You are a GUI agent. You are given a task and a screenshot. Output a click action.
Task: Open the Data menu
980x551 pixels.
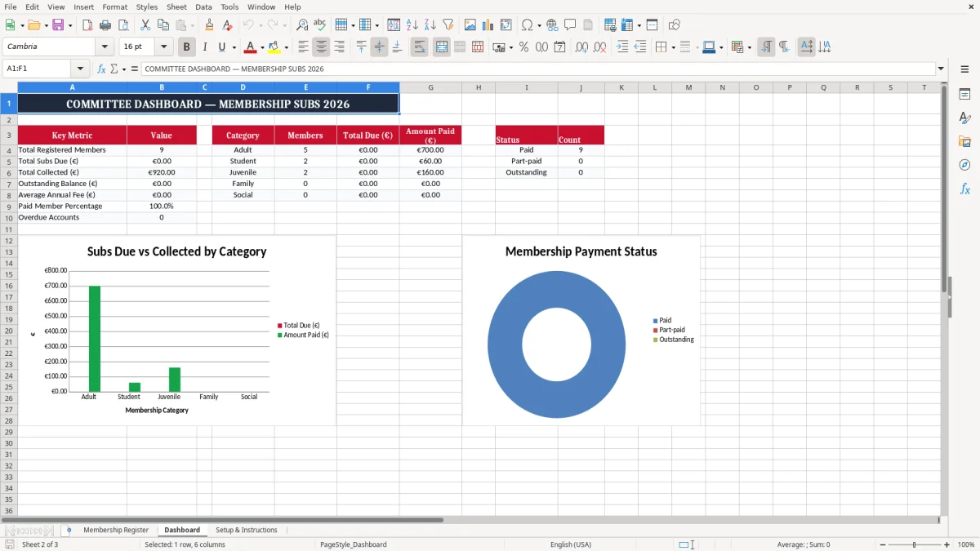[x=203, y=7]
